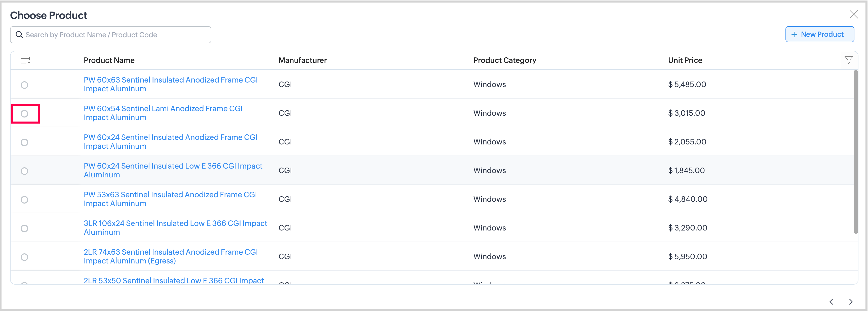
Task: Click the Product Name column header
Action: tap(109, 60)
